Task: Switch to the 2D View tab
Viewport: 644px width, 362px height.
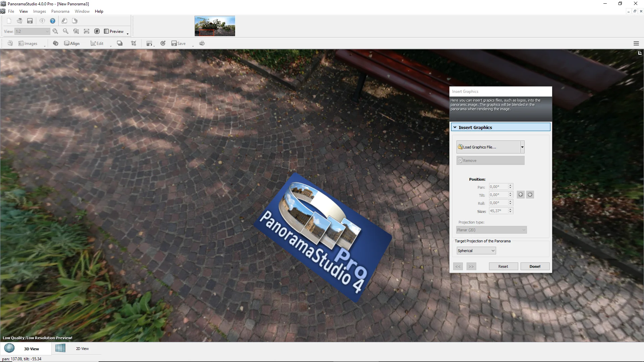Action: pyautogui.click(x=76, y=348)
